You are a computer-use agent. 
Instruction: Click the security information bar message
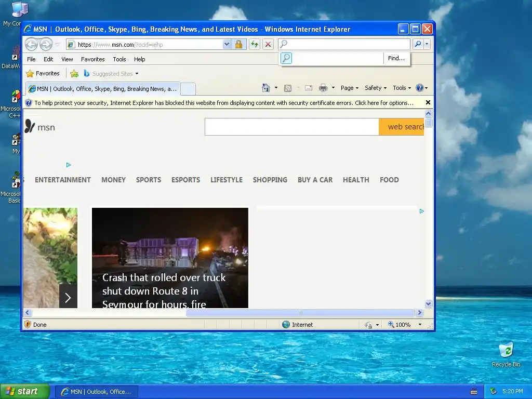tap(224, 103)
